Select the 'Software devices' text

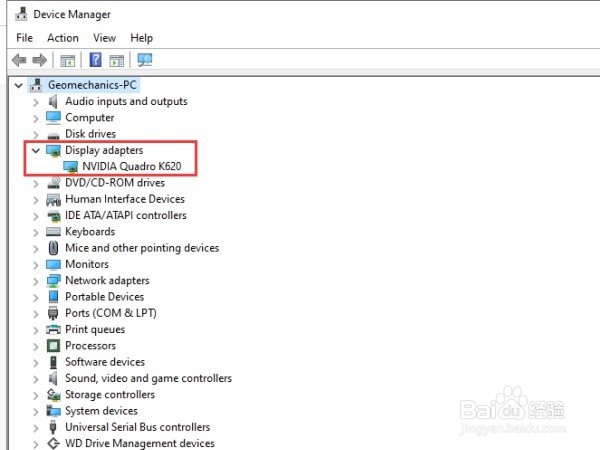point(105,362)
